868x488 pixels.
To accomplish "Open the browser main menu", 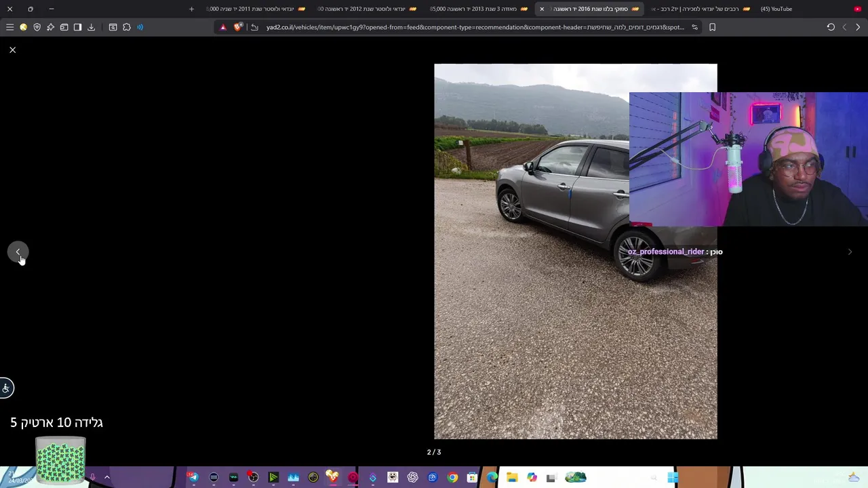I will [x=9, y=27].
